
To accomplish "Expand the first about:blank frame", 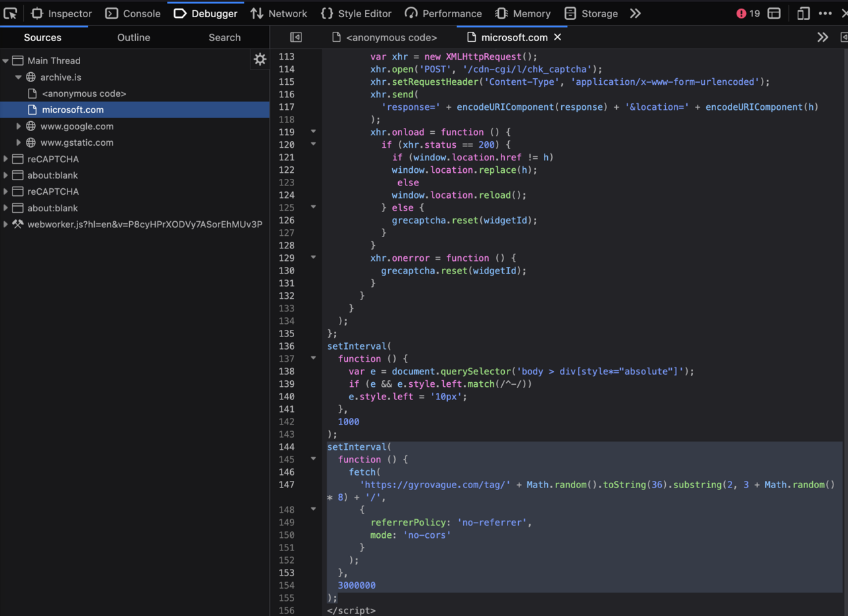I will [x=5, y=176].
